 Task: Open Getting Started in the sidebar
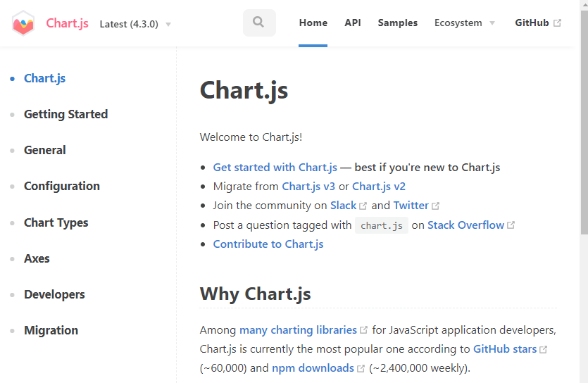65,114
